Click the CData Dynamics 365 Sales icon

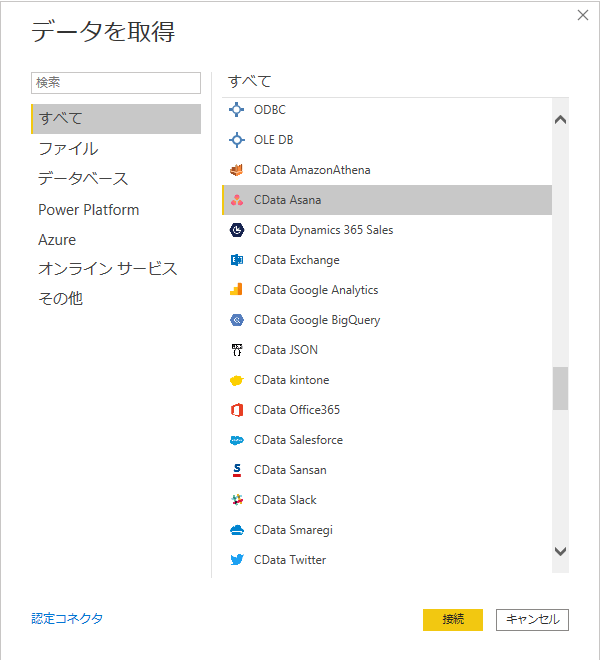coord(237,230)
